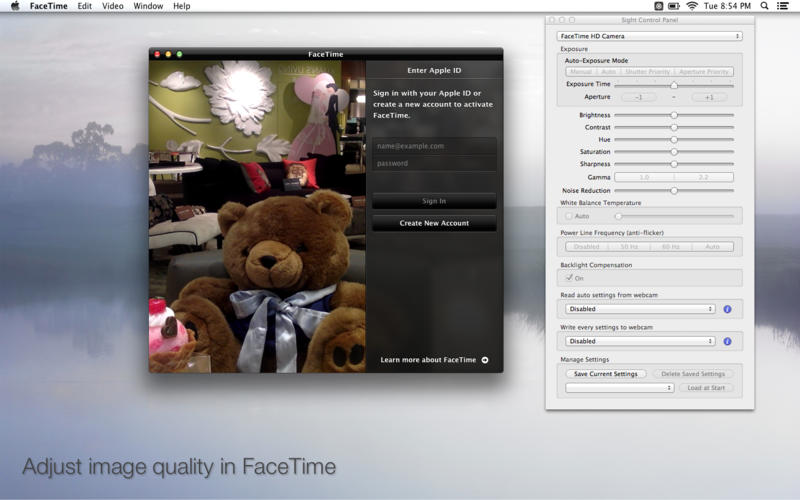Click Create New Account

coord(434,223)
